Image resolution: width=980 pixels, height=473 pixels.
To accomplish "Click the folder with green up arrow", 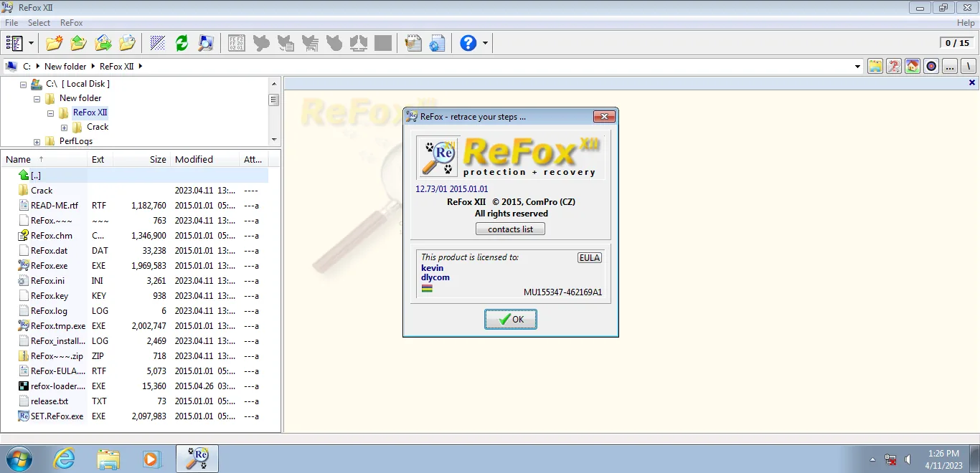I will [78, 43].
